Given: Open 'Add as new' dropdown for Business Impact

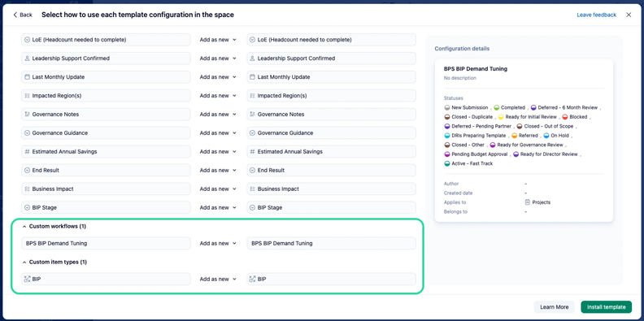Looking at the screenshot, I should (218, 189).
